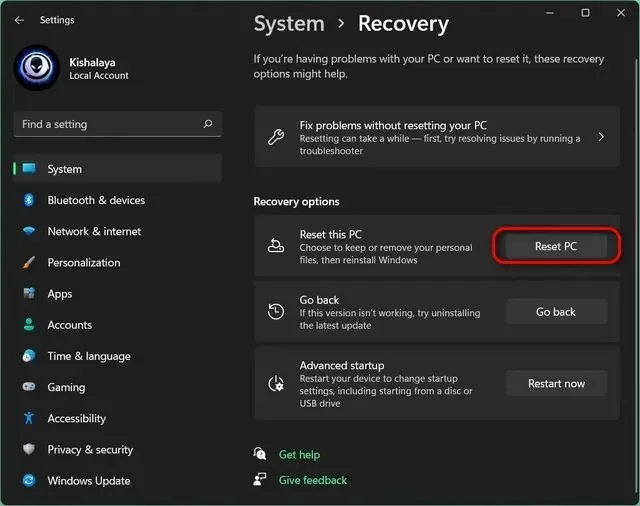Click the Restart now button

point(556,384)
